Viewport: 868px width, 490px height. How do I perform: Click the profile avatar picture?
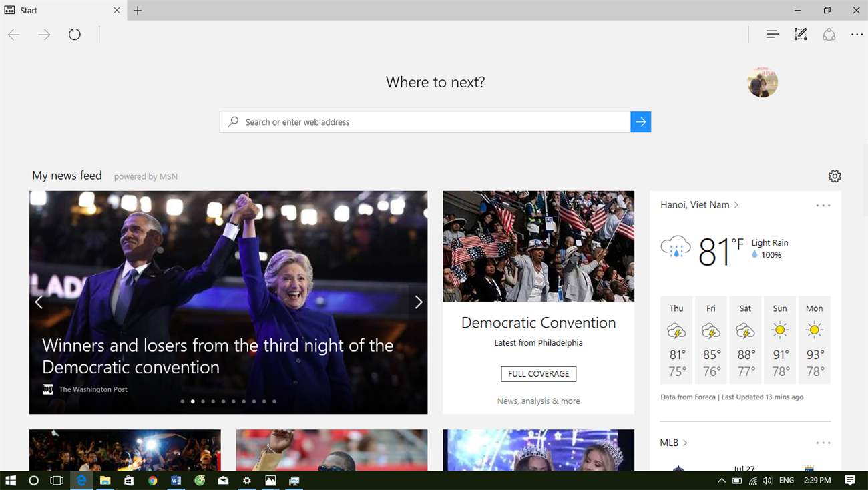click(x=763, y=82)
